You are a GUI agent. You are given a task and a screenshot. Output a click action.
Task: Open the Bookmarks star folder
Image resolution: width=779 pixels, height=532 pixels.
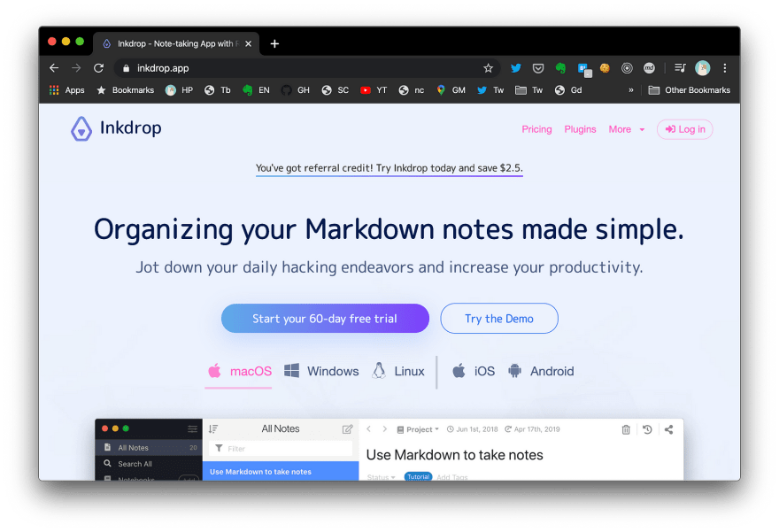[125, 90]
